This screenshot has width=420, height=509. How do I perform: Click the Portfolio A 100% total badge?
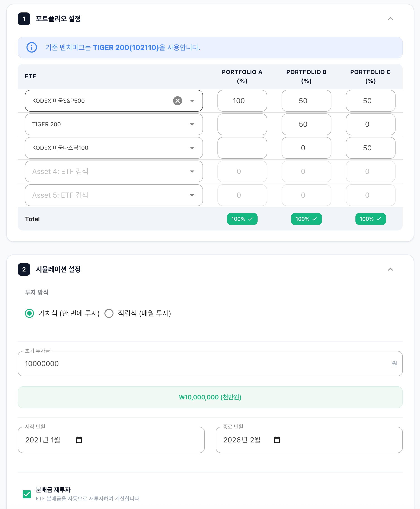(242, 219)
